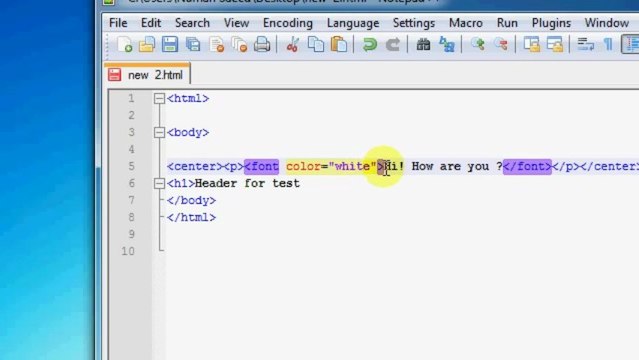639x360 pixels.
Task: Undo the last edit with the green arrow
Action: (370, 44)
